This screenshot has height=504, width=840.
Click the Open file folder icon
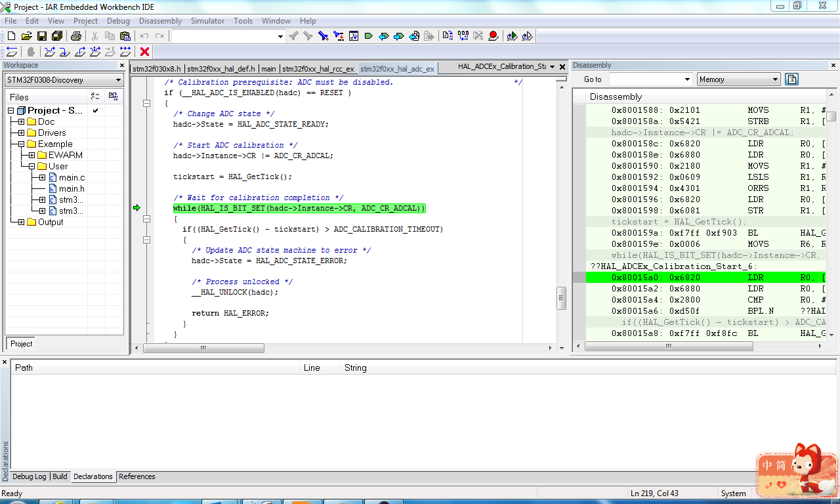(x=26, y=36)
